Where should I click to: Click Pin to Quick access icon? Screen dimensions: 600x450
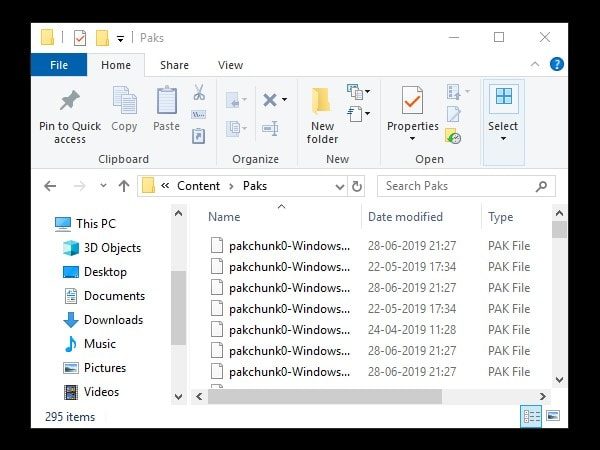70,101
